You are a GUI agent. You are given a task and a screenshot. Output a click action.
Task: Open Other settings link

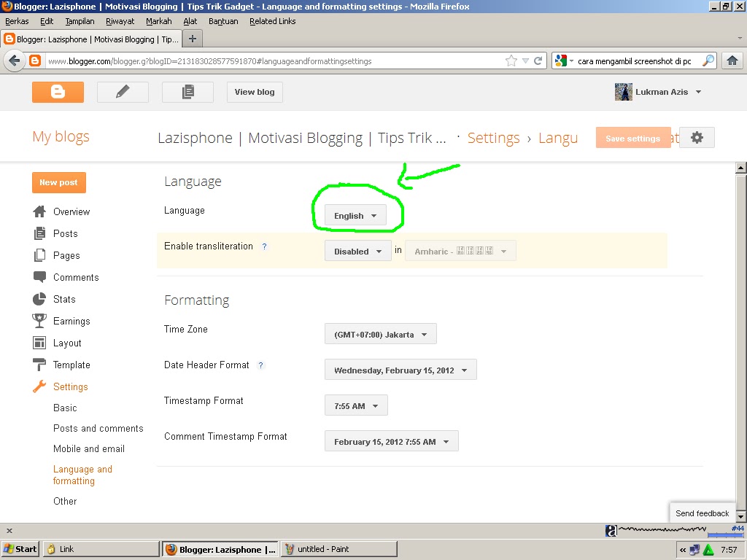(65, 501)
